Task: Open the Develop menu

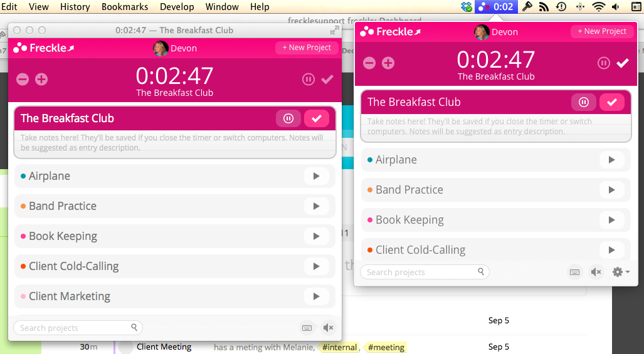Action: point(177,7)
